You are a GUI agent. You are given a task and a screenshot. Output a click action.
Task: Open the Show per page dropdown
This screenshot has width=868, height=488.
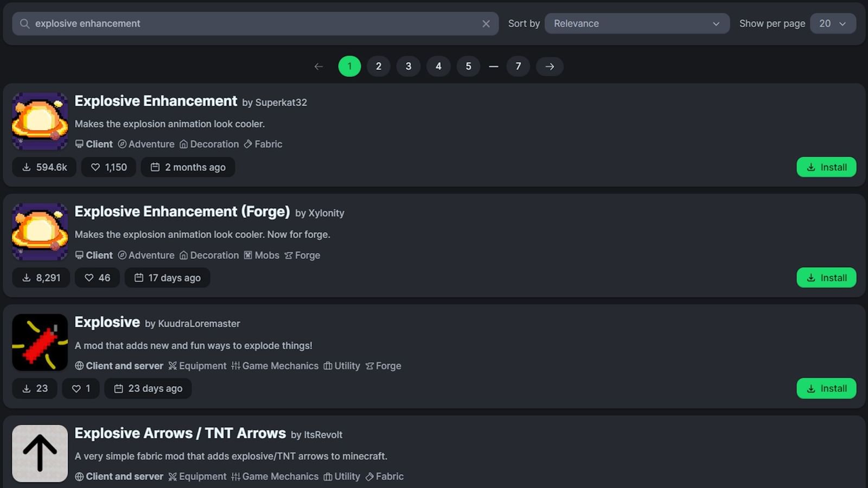coord(833,23)
